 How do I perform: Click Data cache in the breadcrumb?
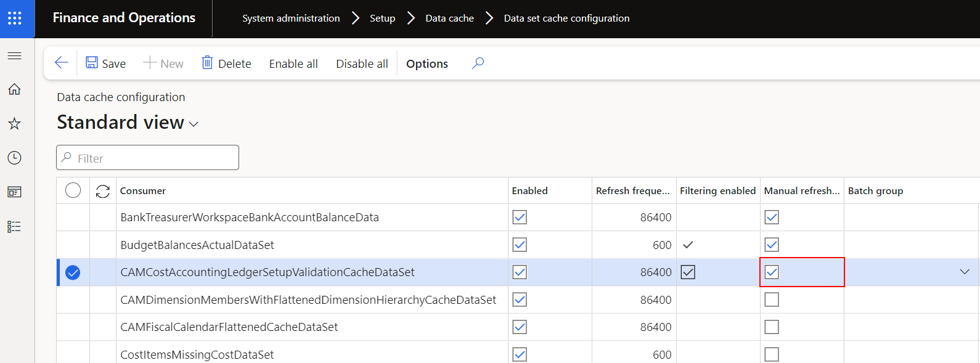click(x=449, y=18)
